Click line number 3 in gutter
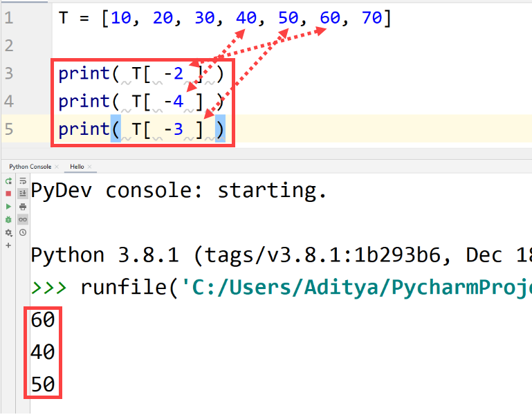The width and height of the screenshot is (532, 417). [9, 73]
